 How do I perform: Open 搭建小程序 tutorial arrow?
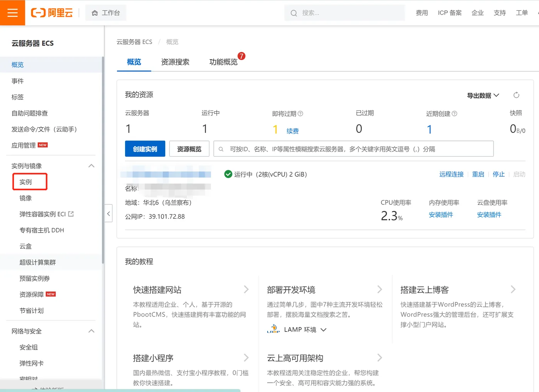(246, 357)
